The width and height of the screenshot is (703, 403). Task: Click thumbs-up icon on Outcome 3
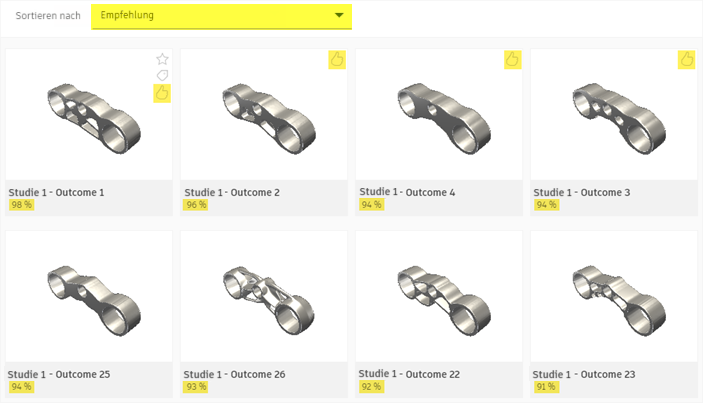point(687,60)
